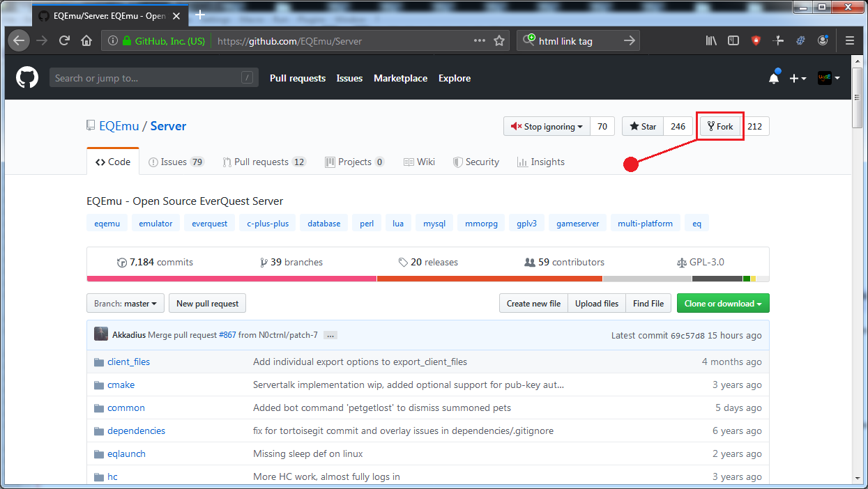Open pull request #867 link

coord(227,335)
